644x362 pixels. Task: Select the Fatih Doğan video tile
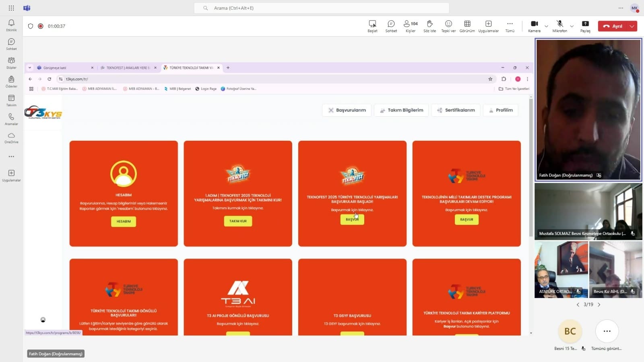[x=588, y=109]
